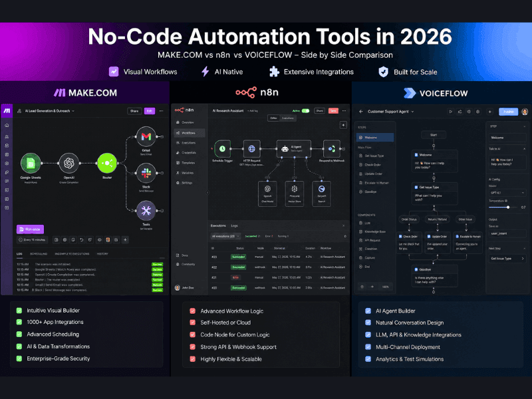Switch to Incomplete Executions tab

point(72,254)
